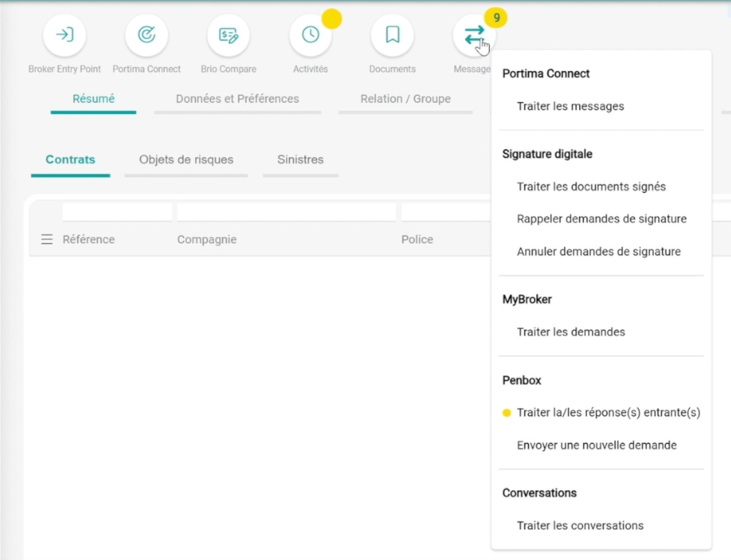Choose Traiter les messages
The image size is (731, 560).
(571, 106)
